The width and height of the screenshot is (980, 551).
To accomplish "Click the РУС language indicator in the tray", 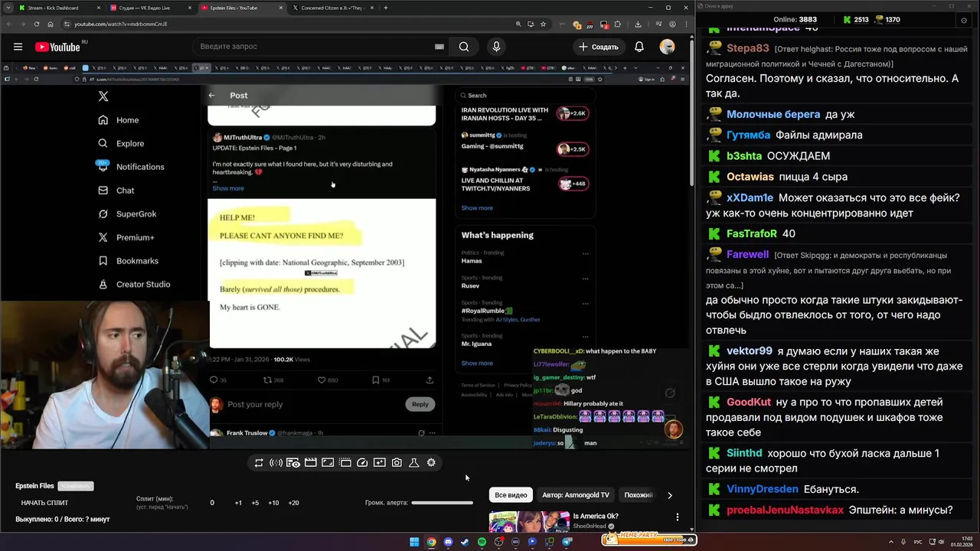I will [919, 542].
